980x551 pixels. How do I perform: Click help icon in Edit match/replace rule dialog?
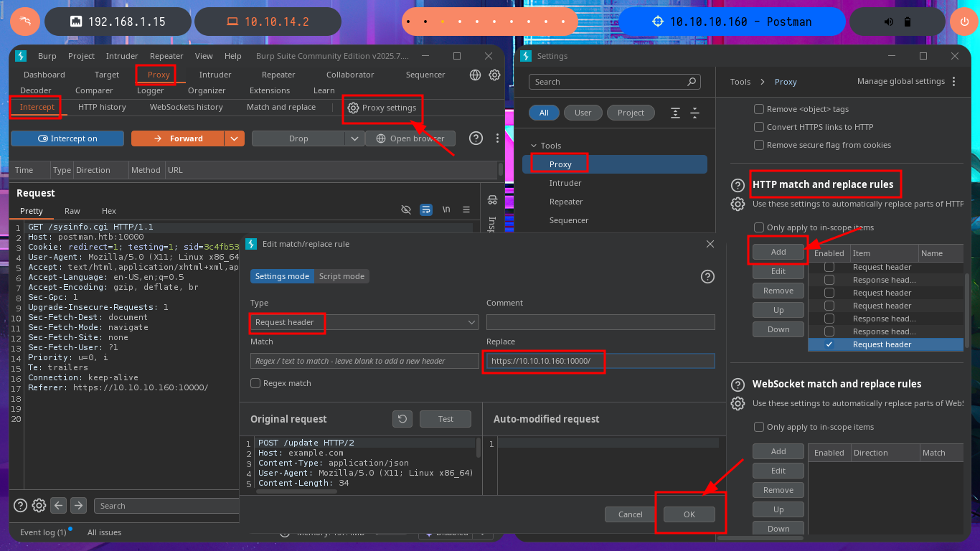tap(707, 277)
